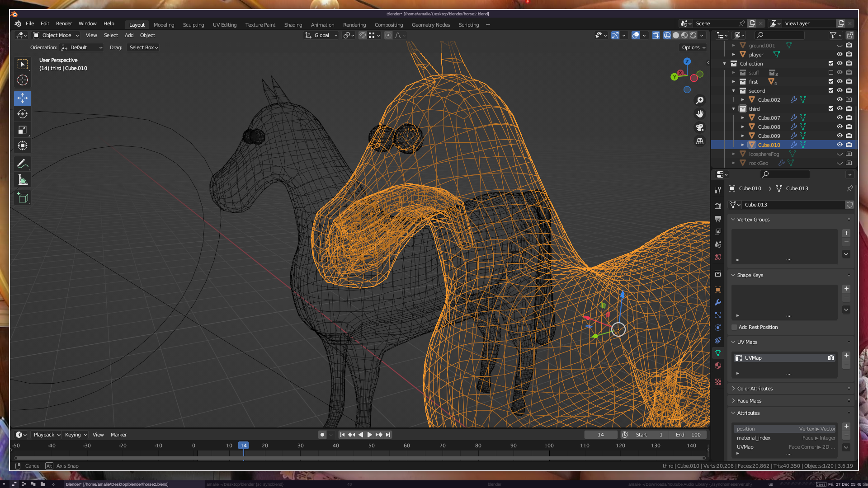Select the Scale tool

click(x=22, y=130)
